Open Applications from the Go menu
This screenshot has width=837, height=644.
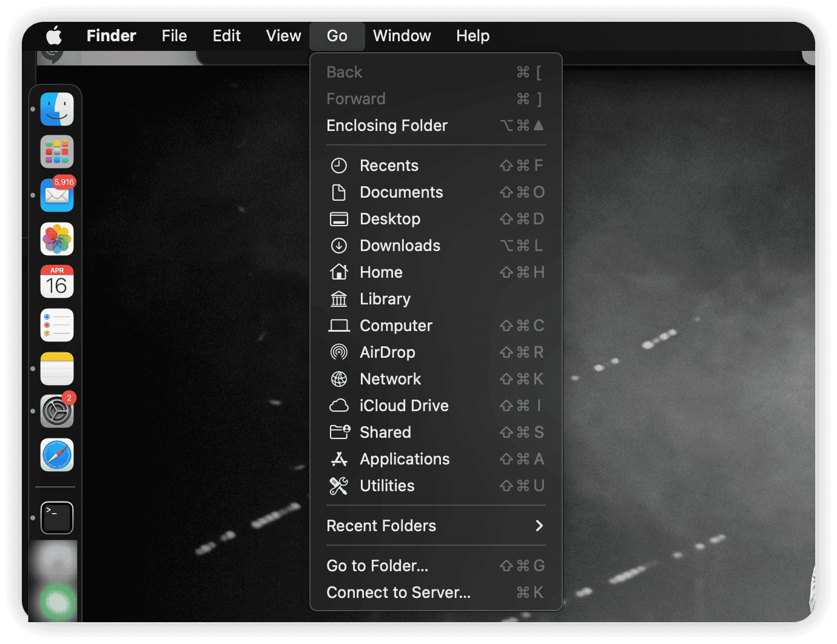click(436, 459)
